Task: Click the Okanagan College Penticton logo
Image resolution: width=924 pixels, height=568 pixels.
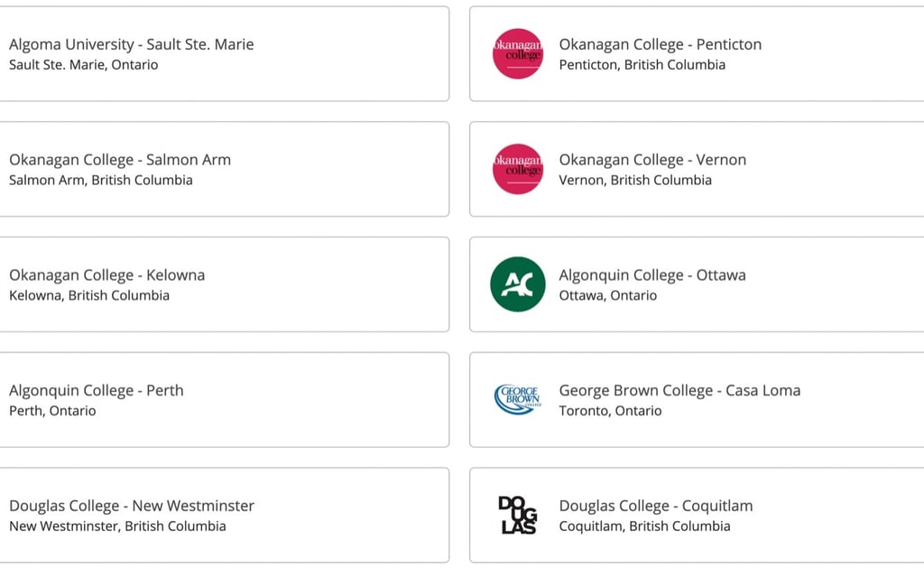Action: click(x=517, y=53)
